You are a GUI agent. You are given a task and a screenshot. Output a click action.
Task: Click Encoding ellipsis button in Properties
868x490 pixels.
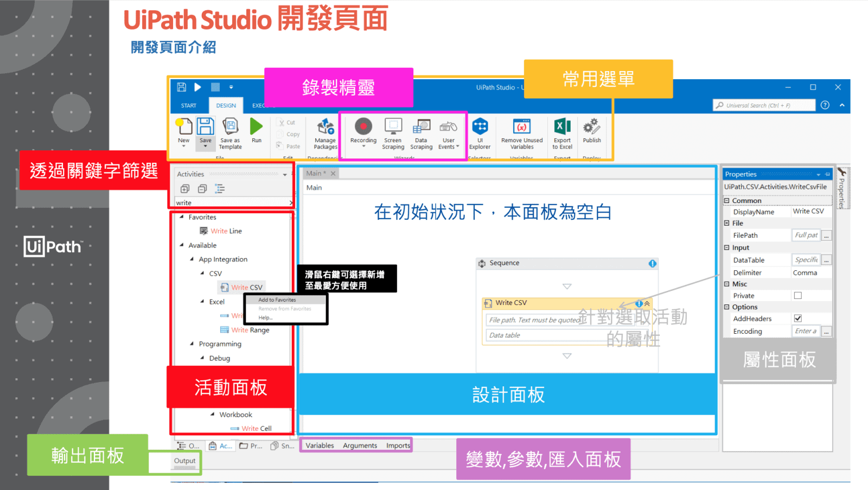click(x=826, y=331)
